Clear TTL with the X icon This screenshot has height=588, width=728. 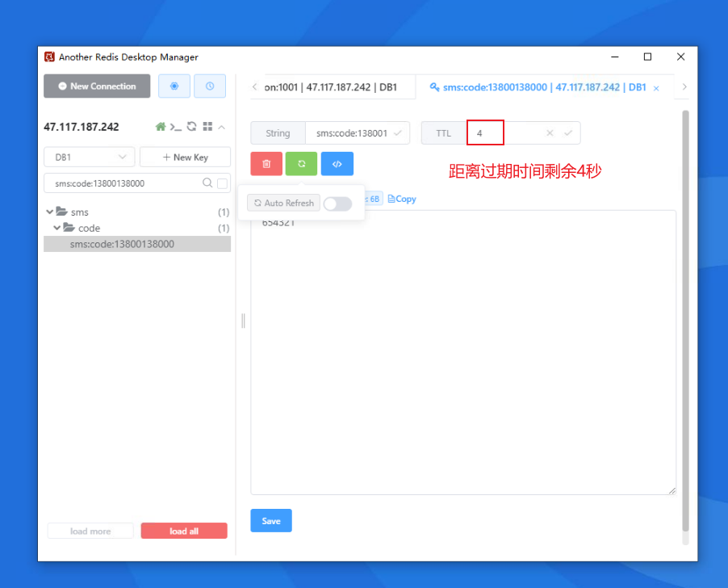[x=550, y=132]
